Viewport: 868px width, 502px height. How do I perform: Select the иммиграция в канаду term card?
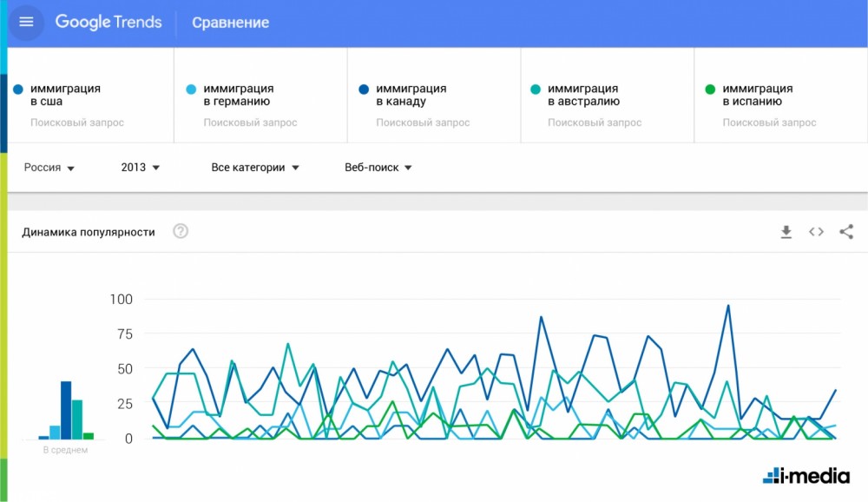411,95
